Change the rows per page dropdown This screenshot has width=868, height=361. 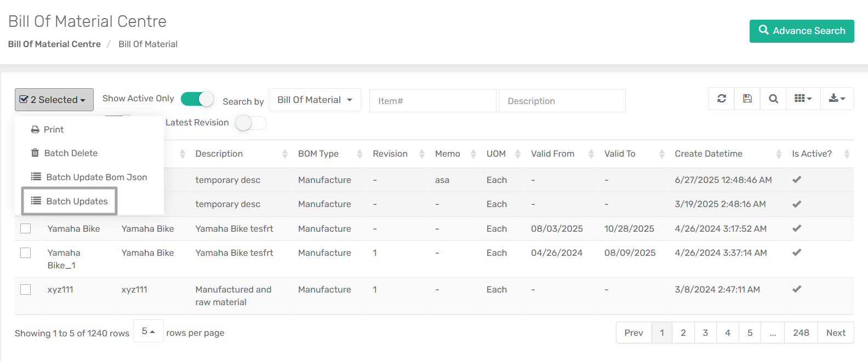click(x=149, y=331)
